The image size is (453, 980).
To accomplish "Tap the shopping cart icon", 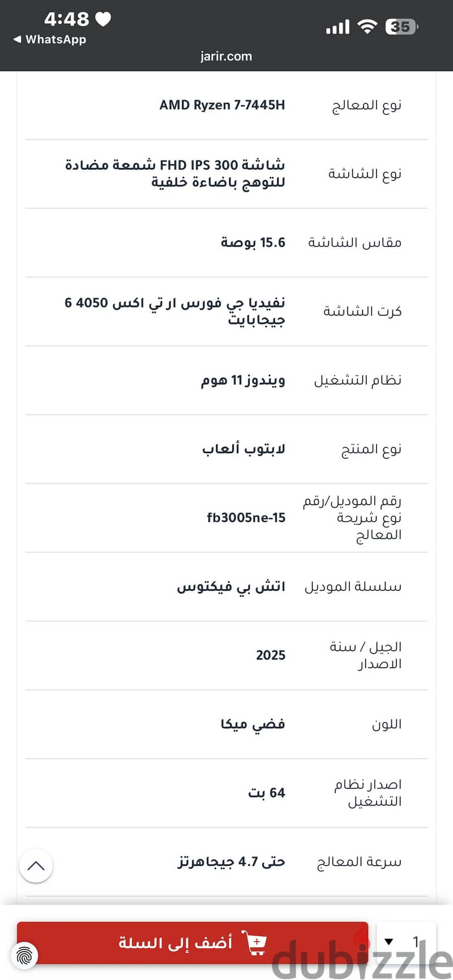I will point(254,943).
